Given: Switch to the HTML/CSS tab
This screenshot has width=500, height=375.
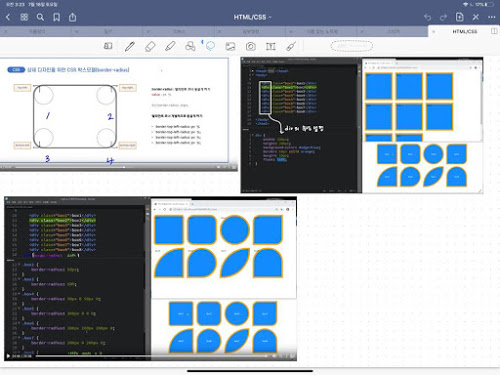Looking at the screenshot, I should (x=465, y=31).
